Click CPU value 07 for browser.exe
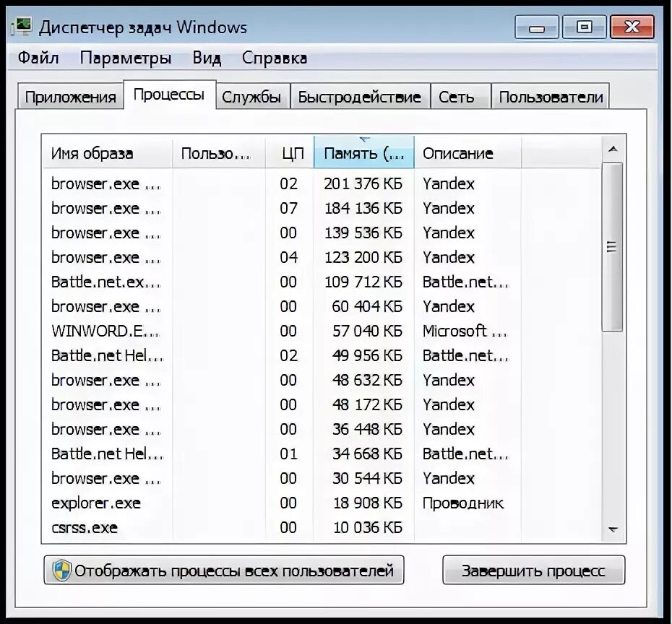This screenshot has height=624, width=672. pos(288,208)
